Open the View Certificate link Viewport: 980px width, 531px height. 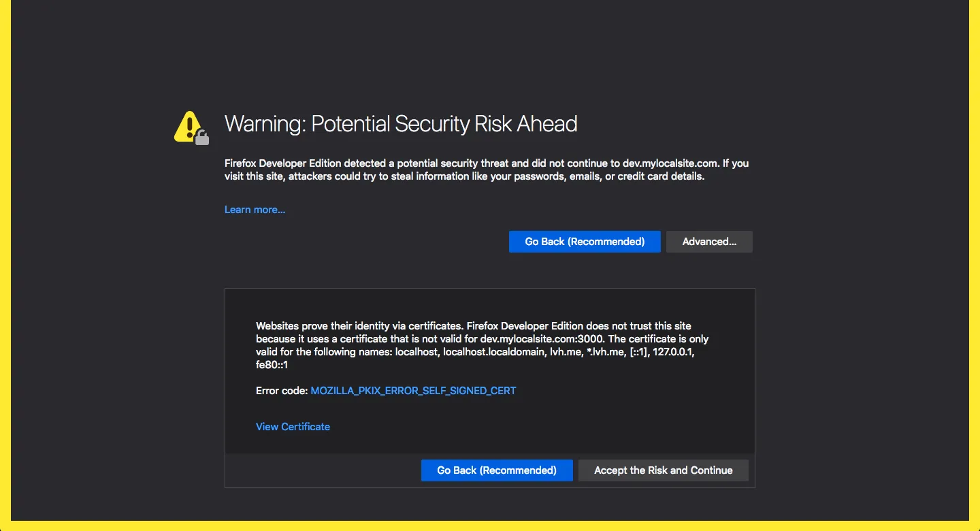[293, 427]
